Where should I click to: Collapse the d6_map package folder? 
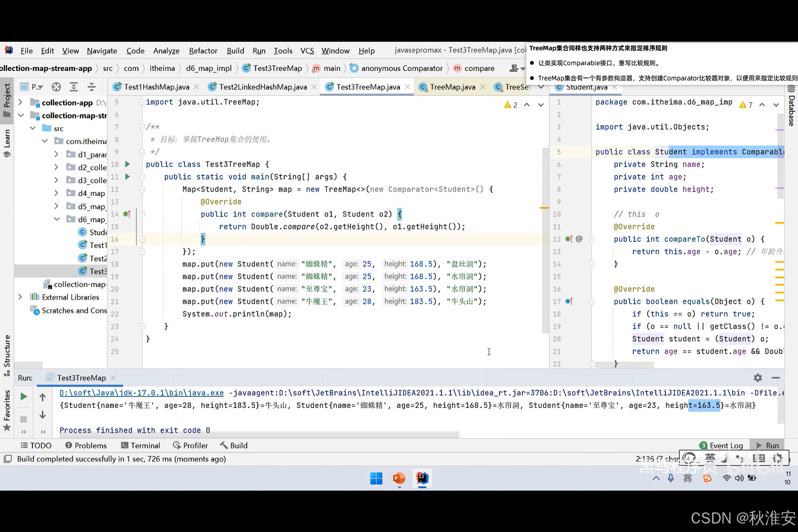[57, 219]
